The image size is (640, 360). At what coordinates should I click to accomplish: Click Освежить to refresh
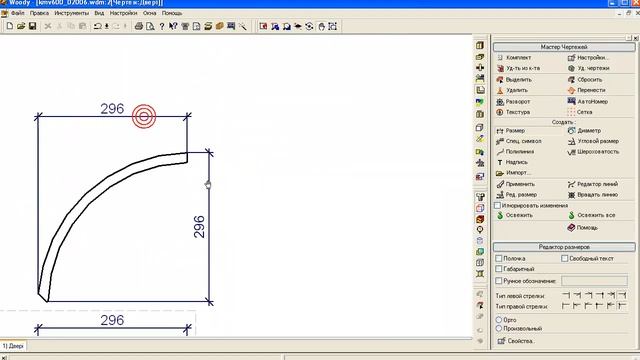[515, 215]
